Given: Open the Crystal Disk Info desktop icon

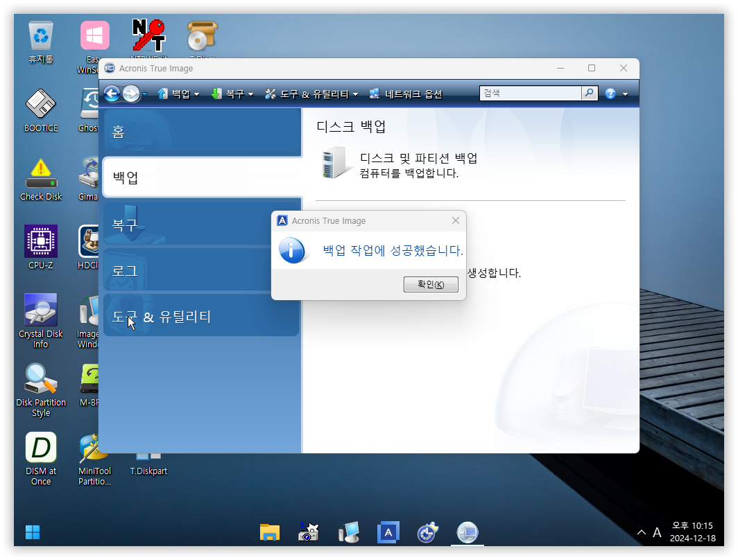Looking at the screenshot, I should 41,321.
